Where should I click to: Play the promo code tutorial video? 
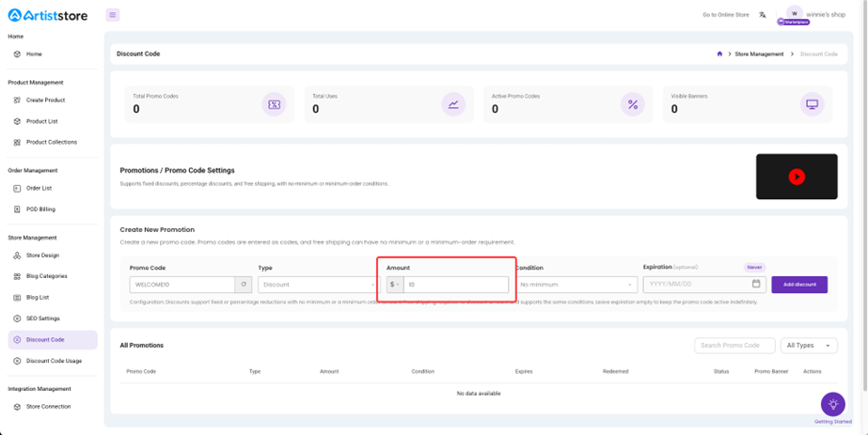tap(797, 177)
